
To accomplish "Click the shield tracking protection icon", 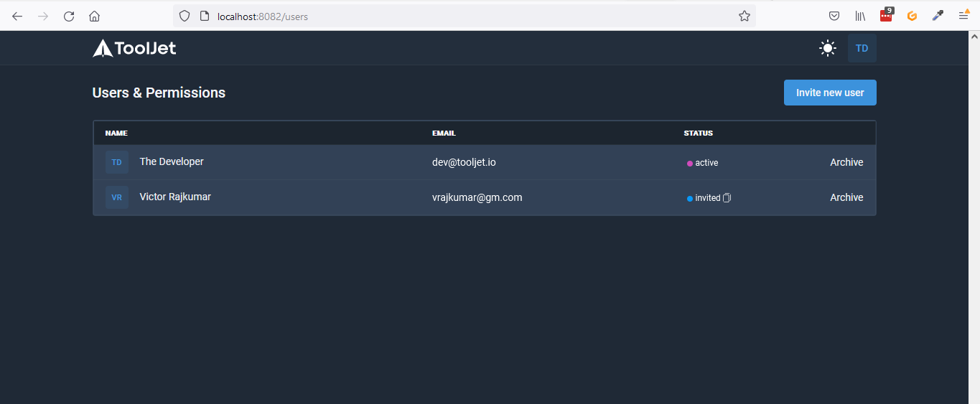I will click(185, 16).
